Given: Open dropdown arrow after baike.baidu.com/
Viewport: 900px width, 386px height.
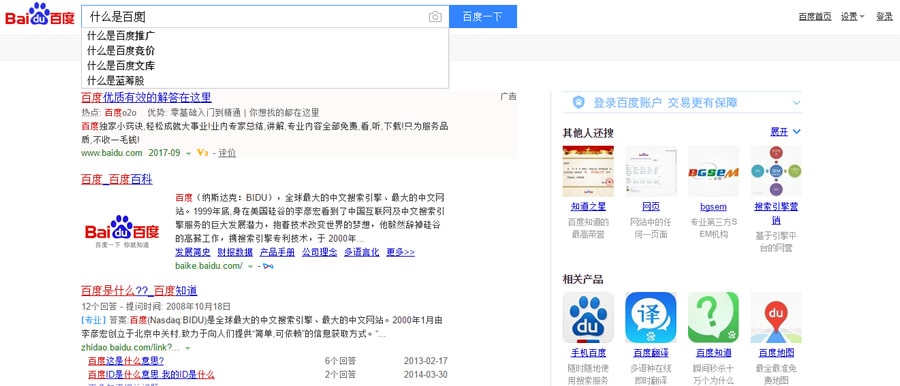Looking at the screenshot, I should click(250, 267).
